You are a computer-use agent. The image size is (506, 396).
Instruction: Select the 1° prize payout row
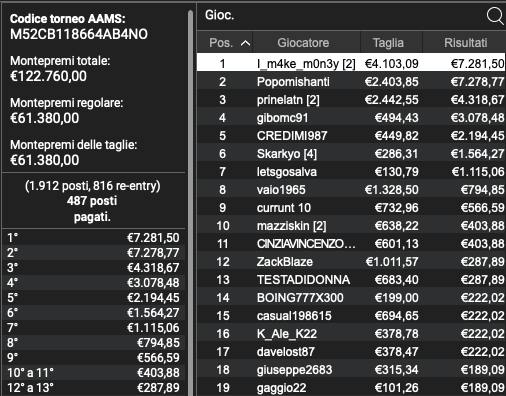(93, 238)
